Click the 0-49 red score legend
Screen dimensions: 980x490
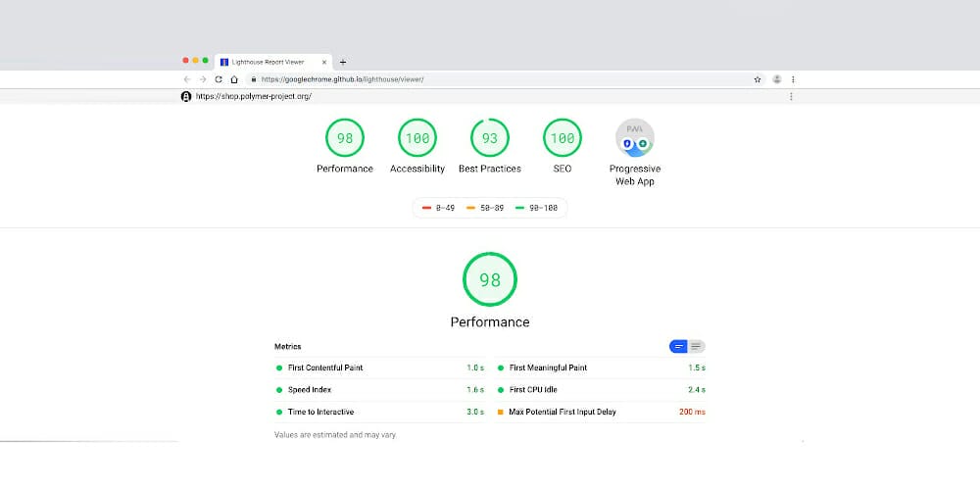click(439, 208)
